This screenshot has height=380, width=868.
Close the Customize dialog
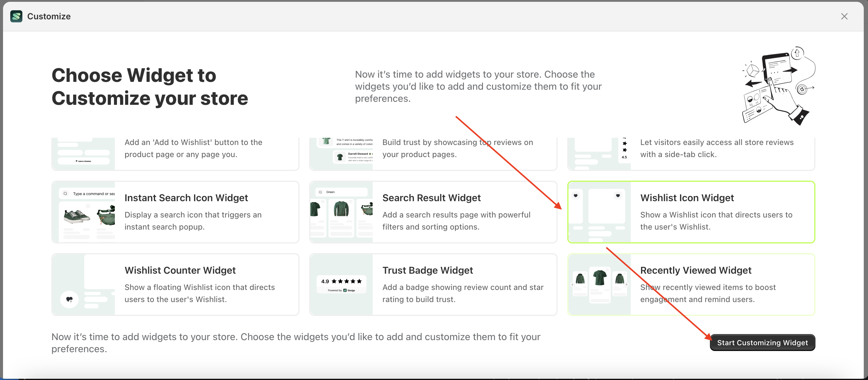click(844, 16)
